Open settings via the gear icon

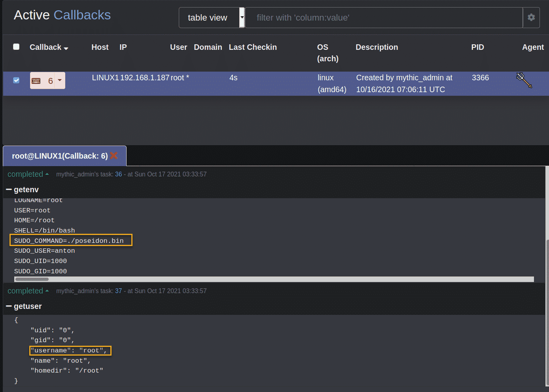click(531, 17)
